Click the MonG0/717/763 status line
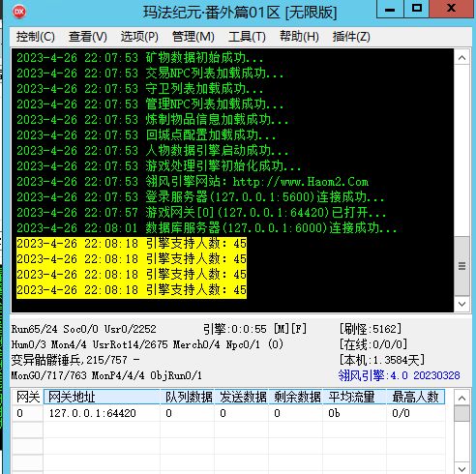 coord(106,375)
